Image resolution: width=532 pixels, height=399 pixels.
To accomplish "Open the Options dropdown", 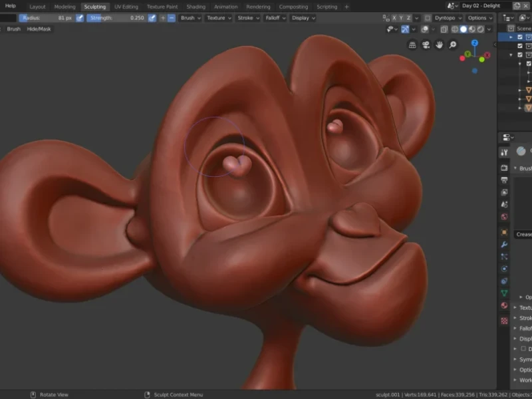I will click(480, 18).
